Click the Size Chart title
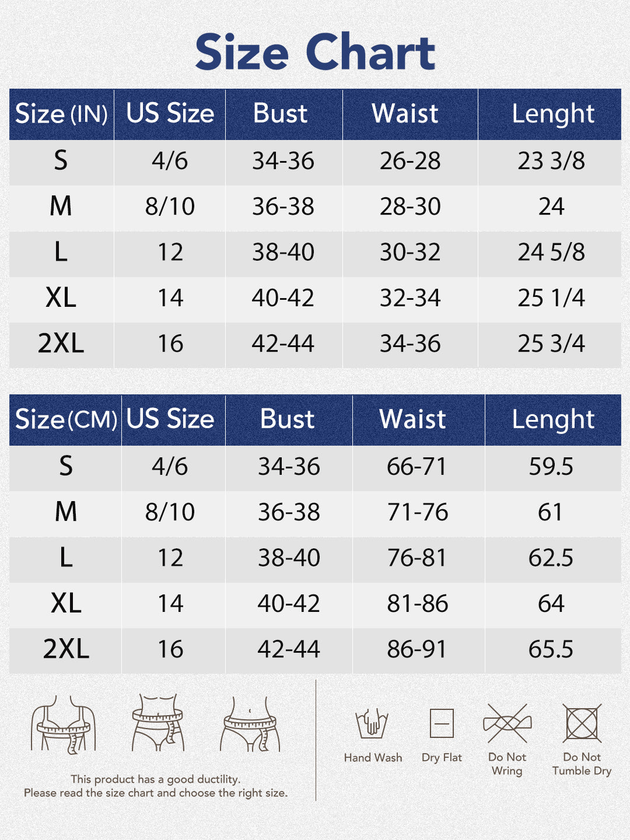Viewport: 630px width, 840px height. point(315,52)
